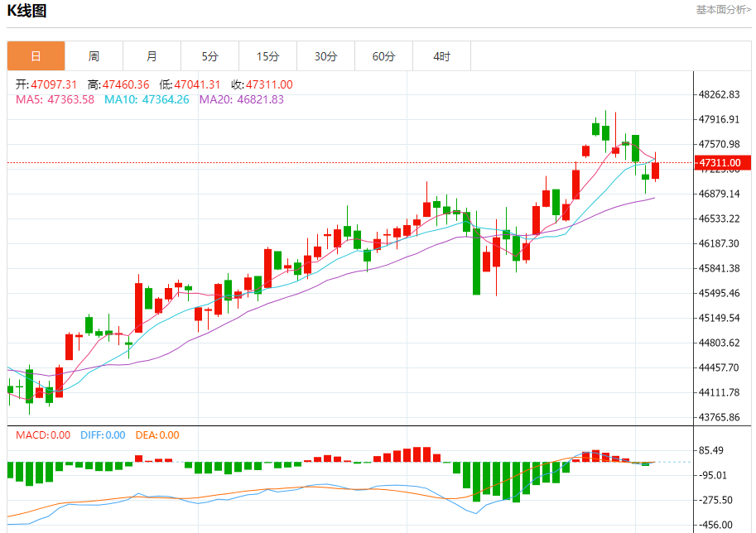Click the DEA:0.00 indicator label
756x533 pixels.
pos(157,435)
